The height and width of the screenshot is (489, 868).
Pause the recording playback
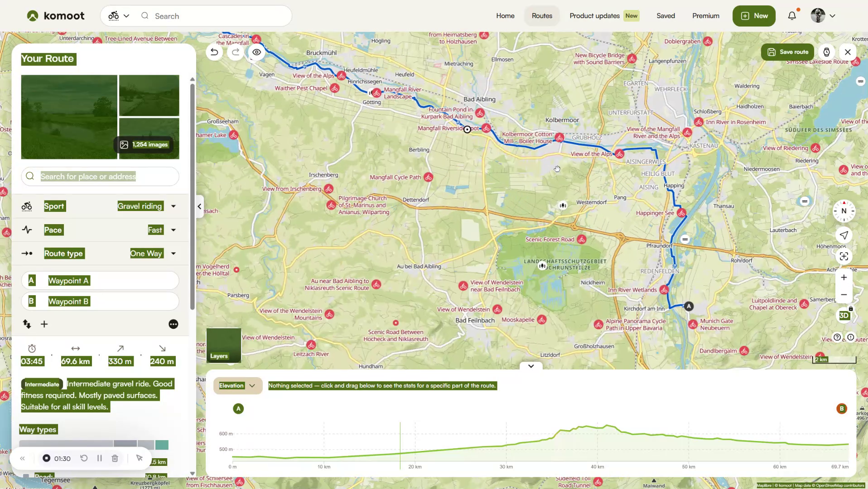99,458
